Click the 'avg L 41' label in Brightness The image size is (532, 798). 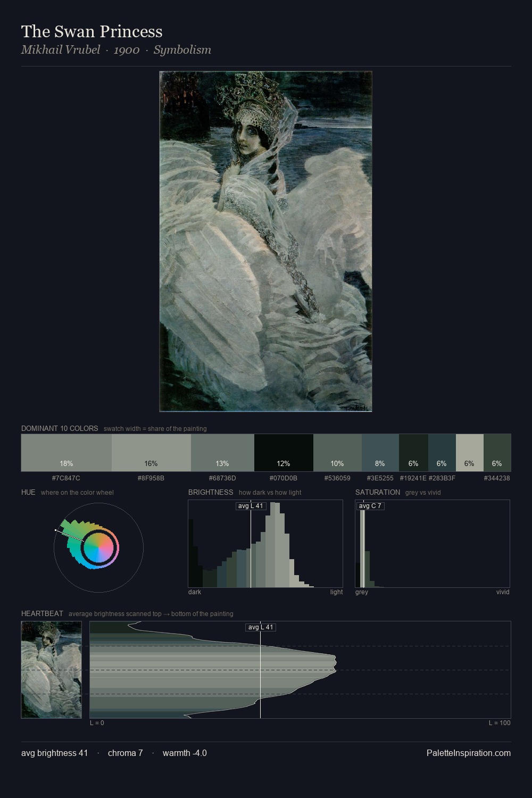[x=251, y=506]
